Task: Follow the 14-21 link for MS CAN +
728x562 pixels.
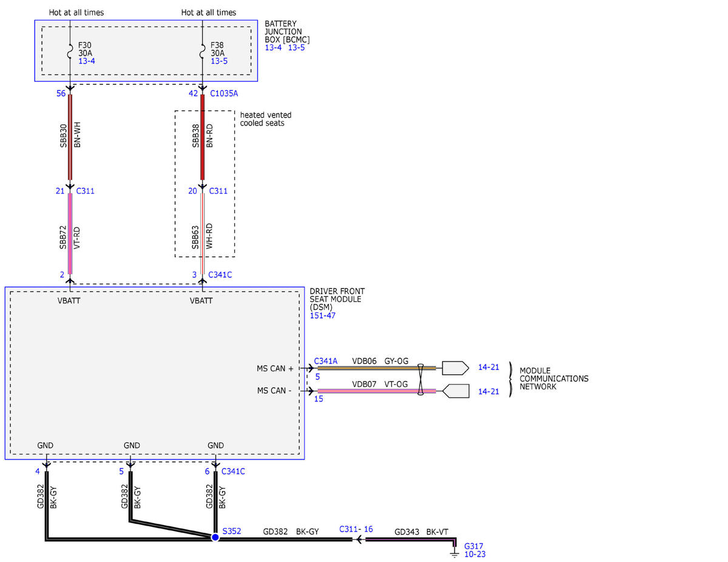Action: (x=488, y=367)
